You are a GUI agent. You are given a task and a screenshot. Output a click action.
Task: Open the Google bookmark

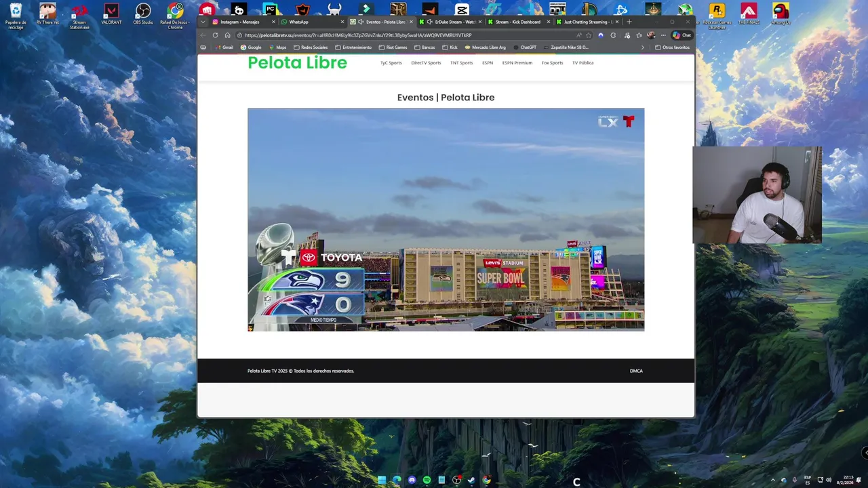251,47
